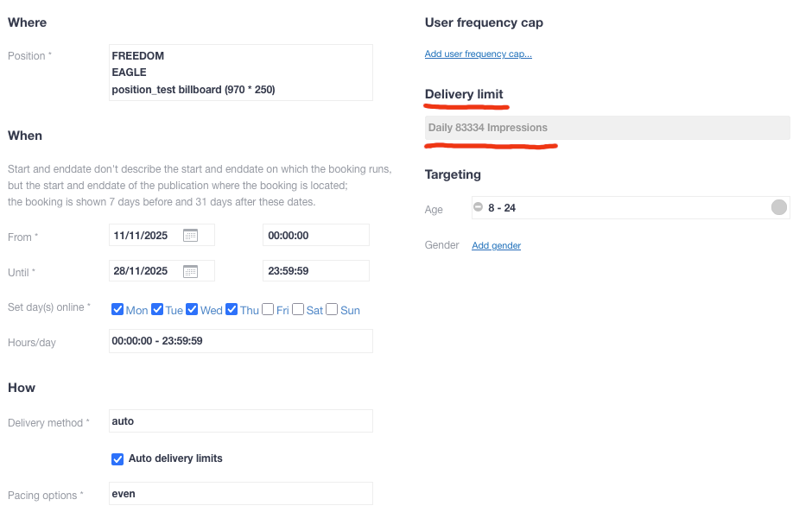Uncheck the Tue day checkbox

click(157, 309)
